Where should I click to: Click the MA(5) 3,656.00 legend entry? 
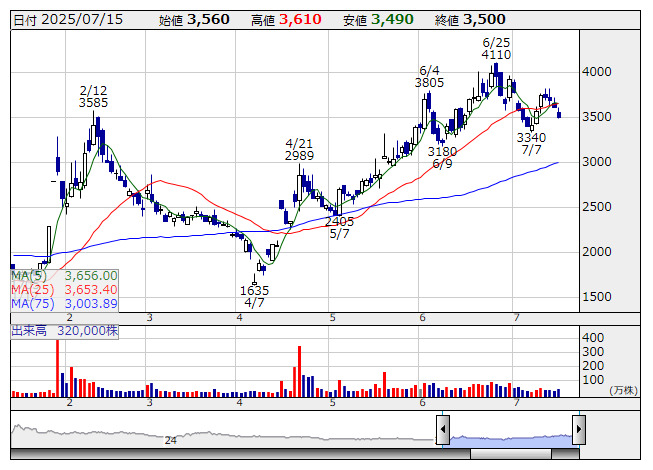65,276
